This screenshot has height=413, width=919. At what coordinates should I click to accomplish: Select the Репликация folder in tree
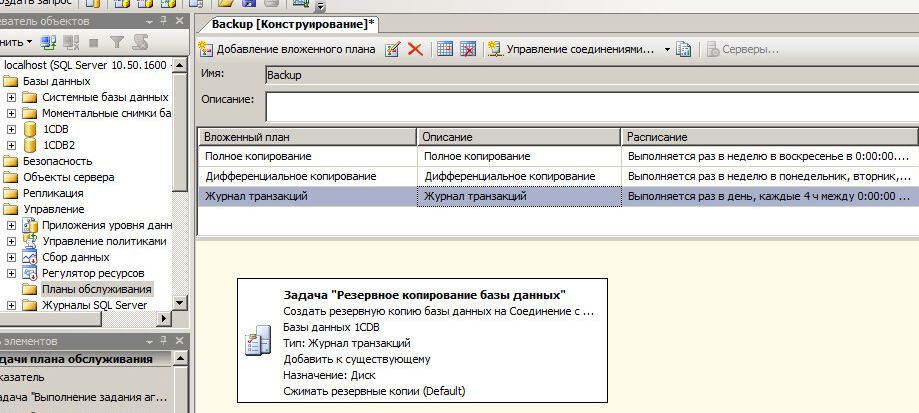(x=53, y=193)
